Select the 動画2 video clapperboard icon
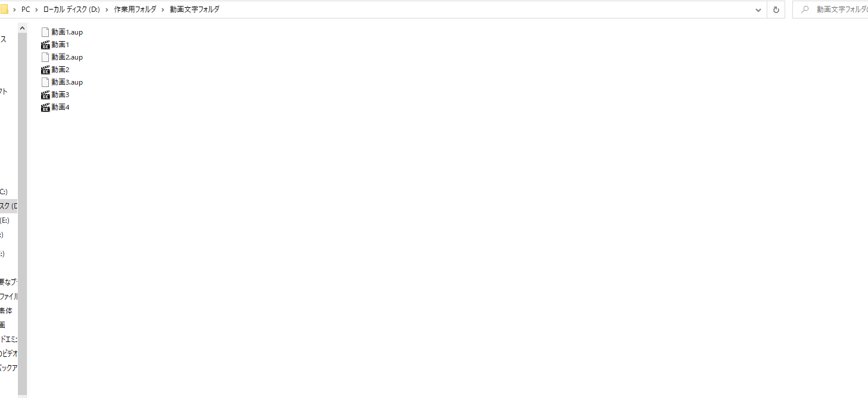Viewport: 868px width, 398px height. 45,70
